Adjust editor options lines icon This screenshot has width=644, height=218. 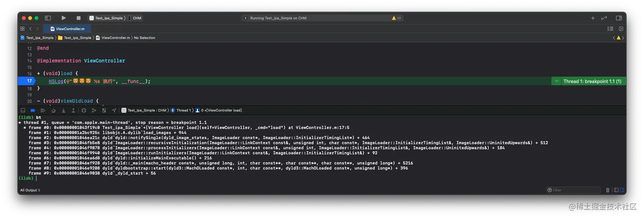pos(610,29)
